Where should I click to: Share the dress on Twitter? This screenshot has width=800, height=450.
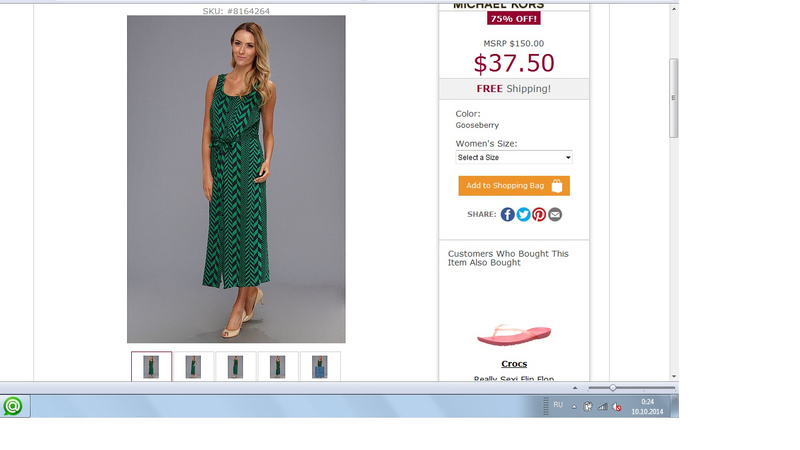(523, 214)
